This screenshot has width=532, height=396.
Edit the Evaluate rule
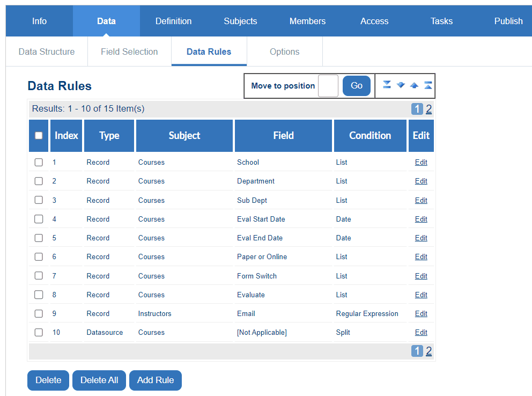(421, 295)
